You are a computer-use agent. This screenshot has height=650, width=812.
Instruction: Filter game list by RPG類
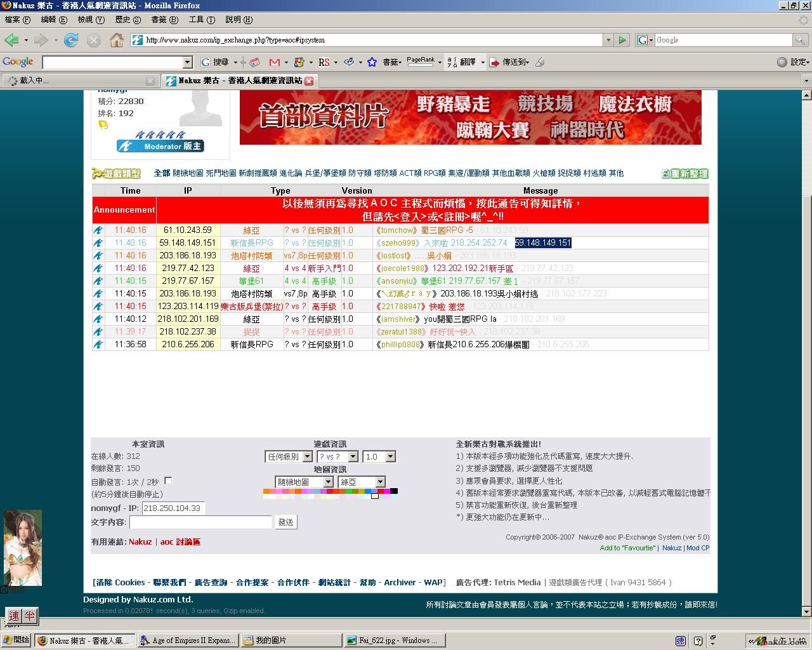(x=435, y=173)
